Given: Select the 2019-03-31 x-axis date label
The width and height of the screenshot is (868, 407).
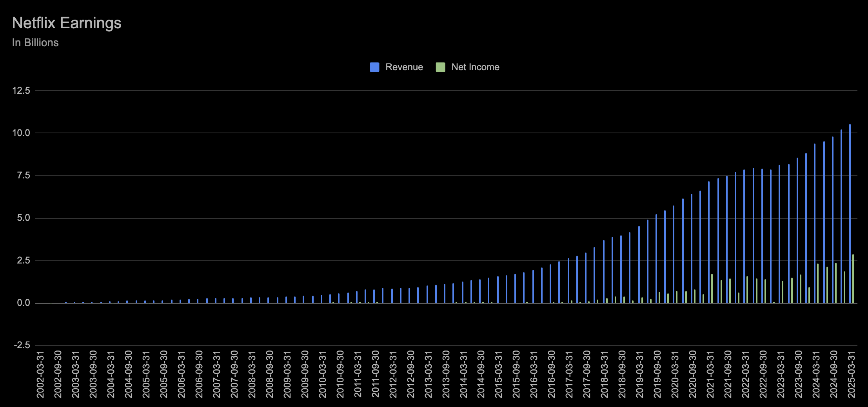Looking at the screenshot, I should [640, 374].
